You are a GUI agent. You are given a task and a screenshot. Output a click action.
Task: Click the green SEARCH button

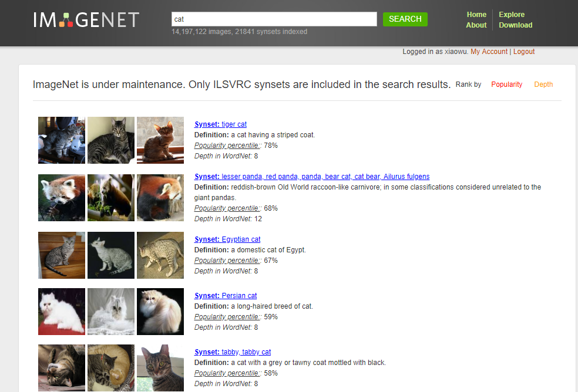(405, 19)
